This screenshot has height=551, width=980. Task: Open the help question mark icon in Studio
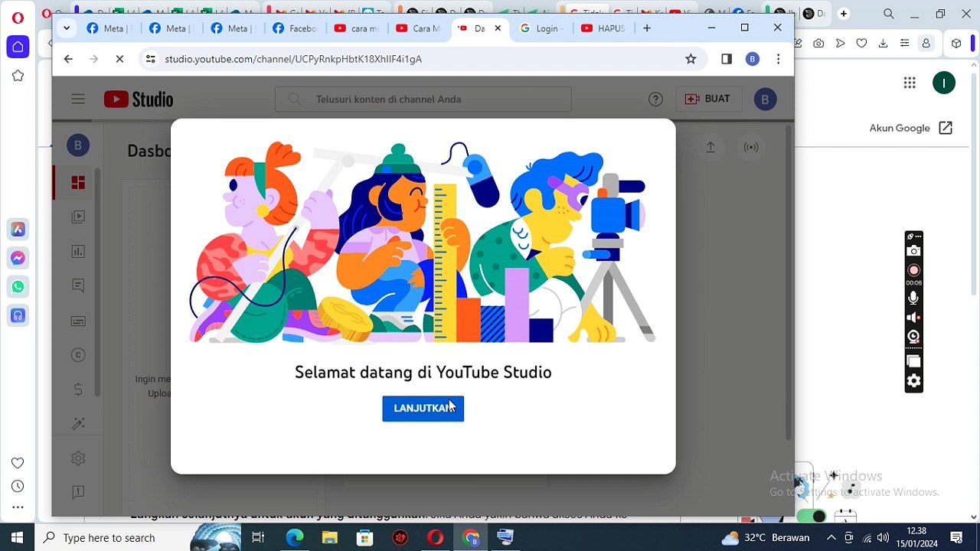655,99
